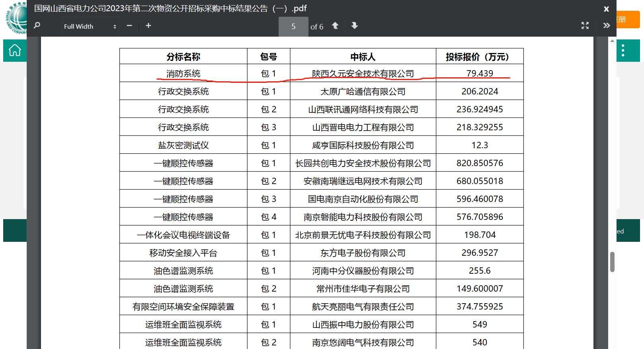Close the PDF viewer with X
This screenshot has height=349, width=644.
[606, 9]
